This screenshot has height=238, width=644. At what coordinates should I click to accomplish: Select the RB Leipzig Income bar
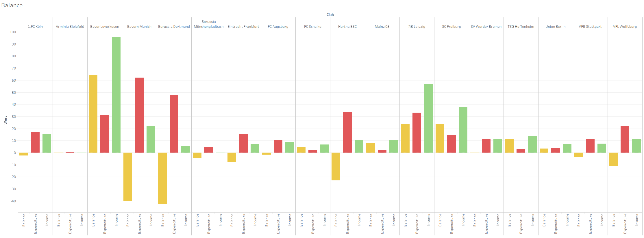click(x=428, y=118)
